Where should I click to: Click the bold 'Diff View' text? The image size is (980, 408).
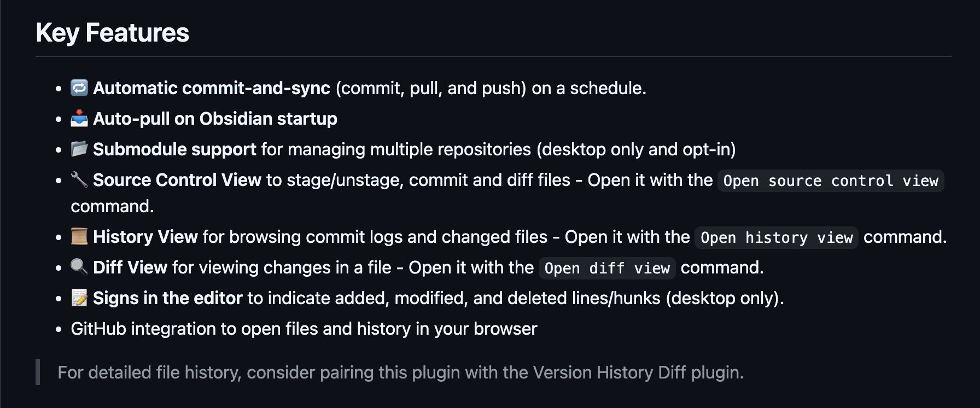(x=130, y=267)
